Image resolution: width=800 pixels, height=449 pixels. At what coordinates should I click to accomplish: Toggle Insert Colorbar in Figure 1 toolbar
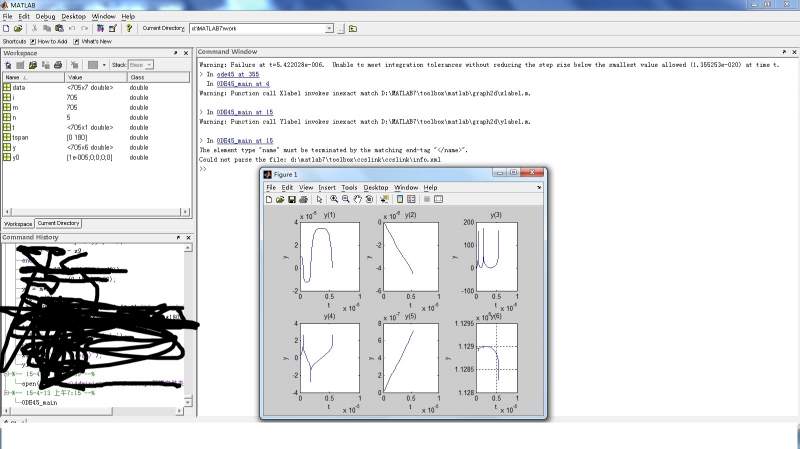[x=400, y=199]
